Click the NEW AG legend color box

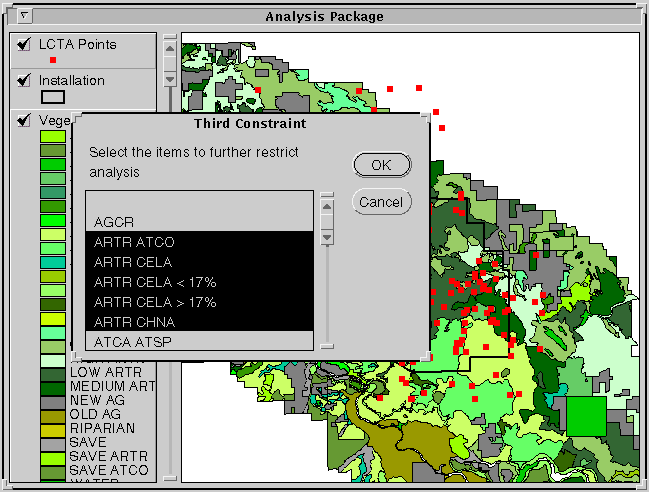[53, 400]
